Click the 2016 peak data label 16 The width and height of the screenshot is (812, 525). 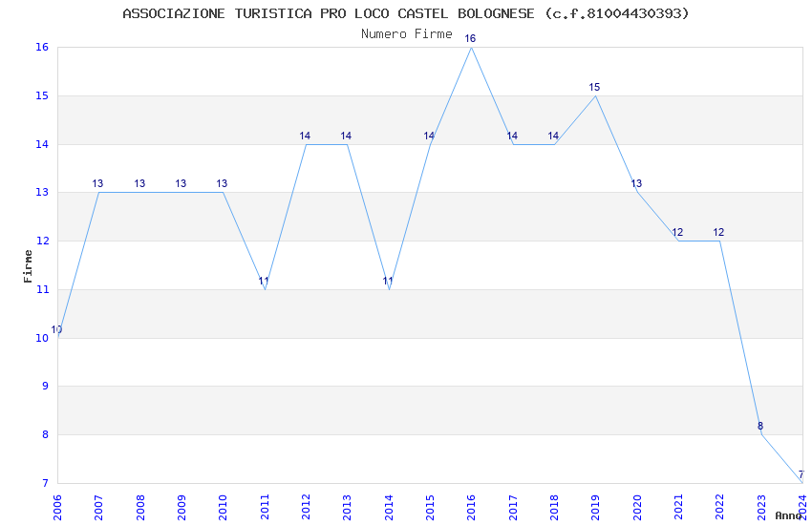pyautogui.click(x=470, y=38)
